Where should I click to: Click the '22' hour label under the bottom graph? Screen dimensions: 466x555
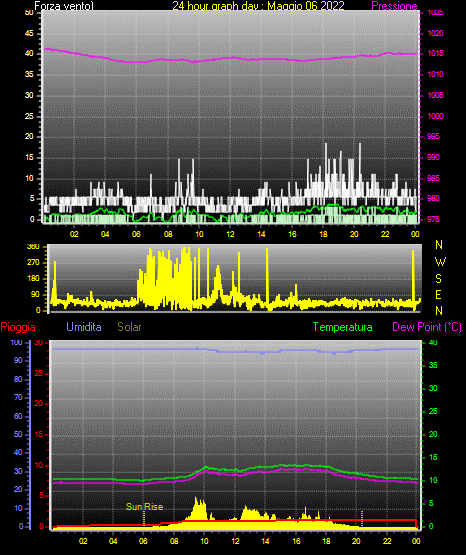tap(387, 541)
